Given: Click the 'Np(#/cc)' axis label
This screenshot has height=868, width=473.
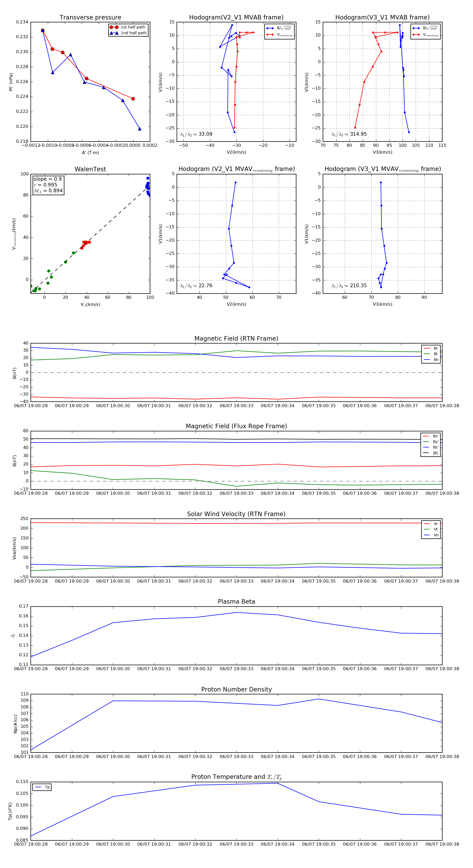Looking at the screenshot, I should 15,724.
